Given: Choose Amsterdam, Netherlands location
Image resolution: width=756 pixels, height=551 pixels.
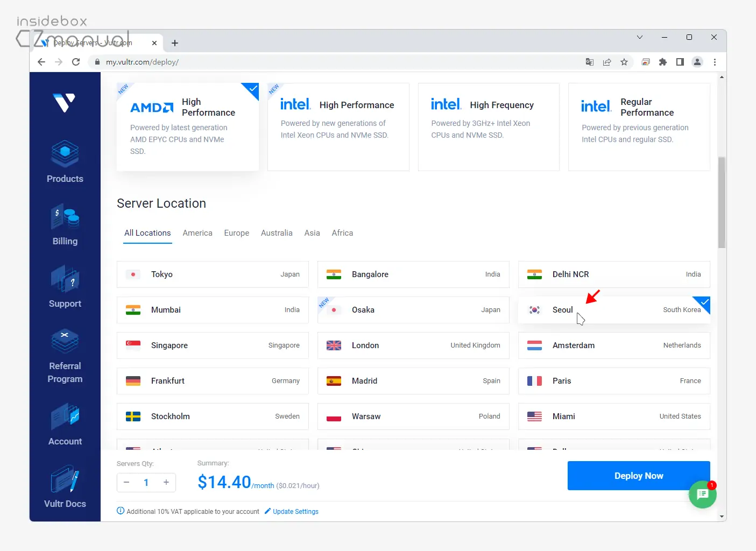Looking at the screenshot, I should 614,345.
